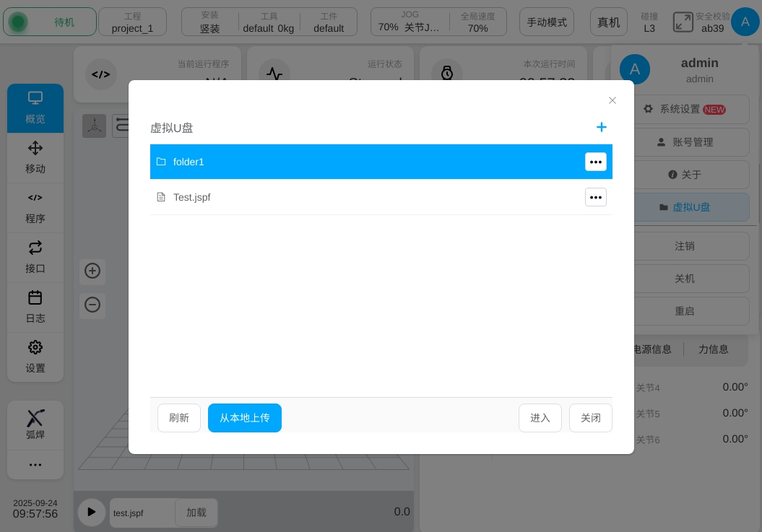
Task: Open more options for Test.jspf
Action: click(x=595, y=197)
